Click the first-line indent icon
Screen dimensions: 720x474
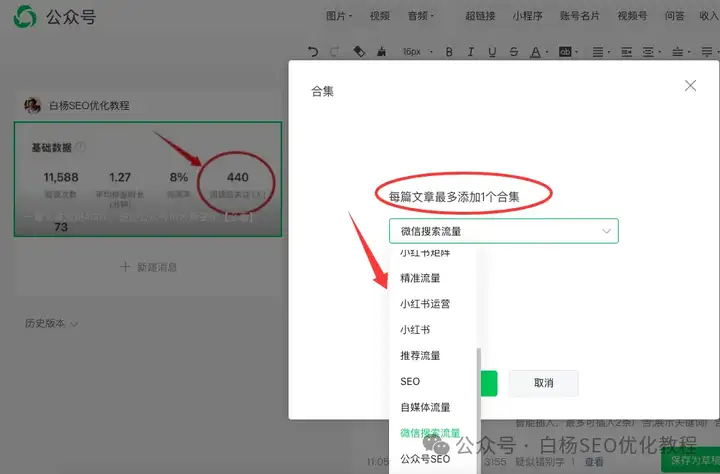[x=626, y=52]
